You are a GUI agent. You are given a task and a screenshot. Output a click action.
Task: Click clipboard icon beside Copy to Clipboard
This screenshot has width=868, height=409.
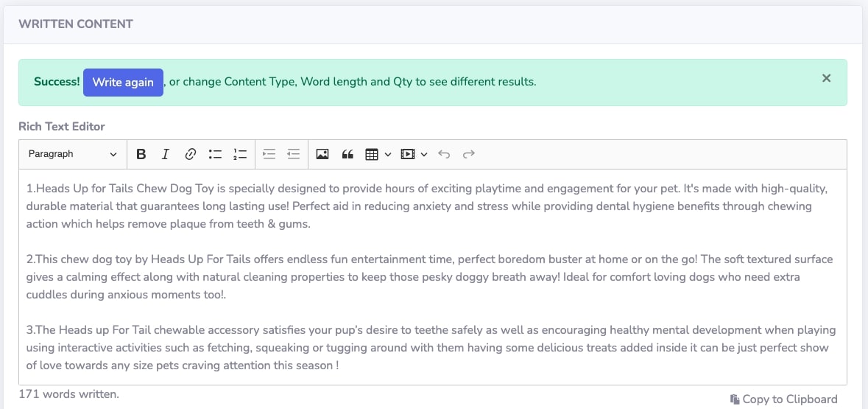click(735, 399)
